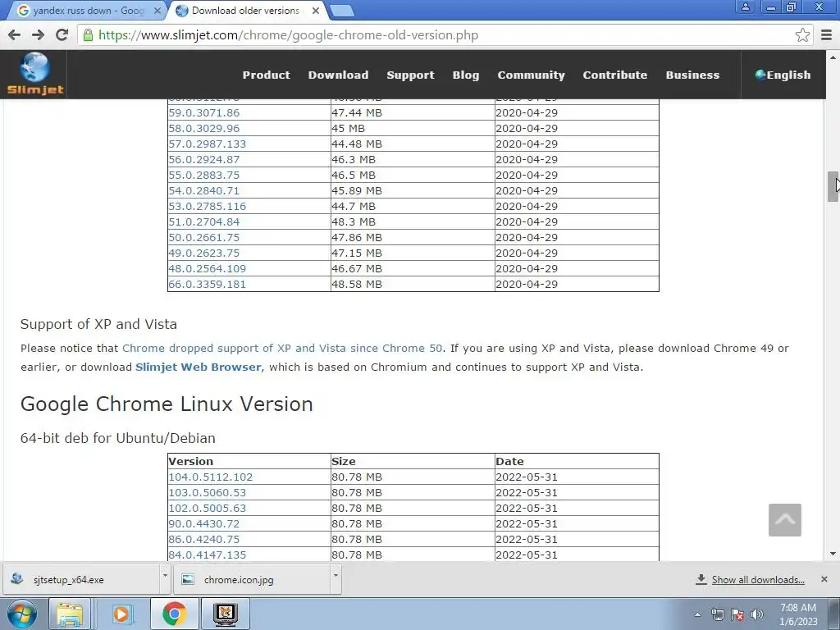Download Chrome version 49.0.2623.75
Image resolution: width=840 pixels, height=630 pixels.
[204, 253]
